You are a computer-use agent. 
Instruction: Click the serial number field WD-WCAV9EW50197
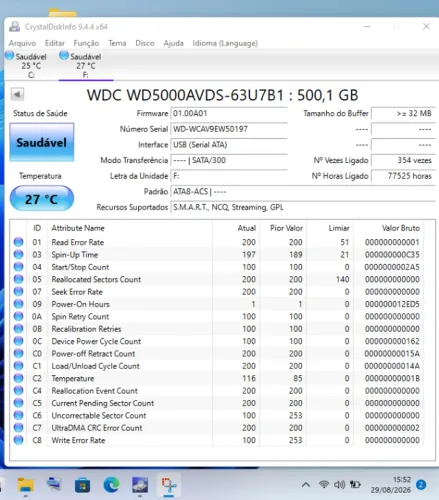click(229, 129)
